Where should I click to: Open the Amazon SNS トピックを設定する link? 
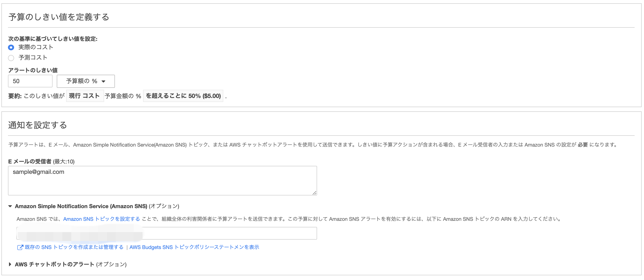click(x=102, y=219)
